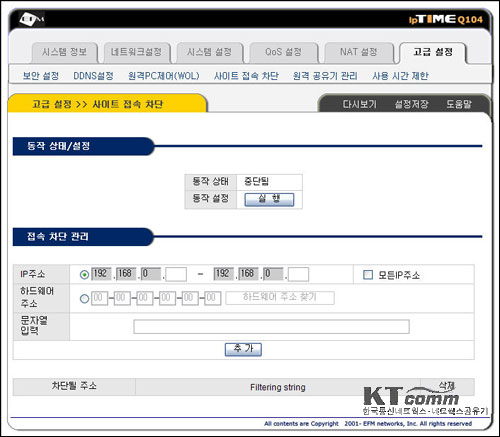Click the end IP last octet field
This screenshot has width=500, height=437.
point(298,274)
